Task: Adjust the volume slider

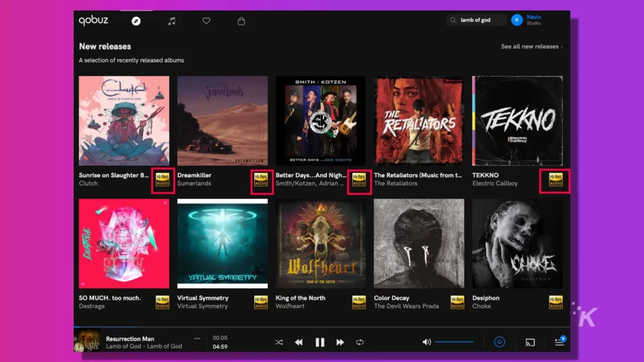Action: tap(454, 341)
